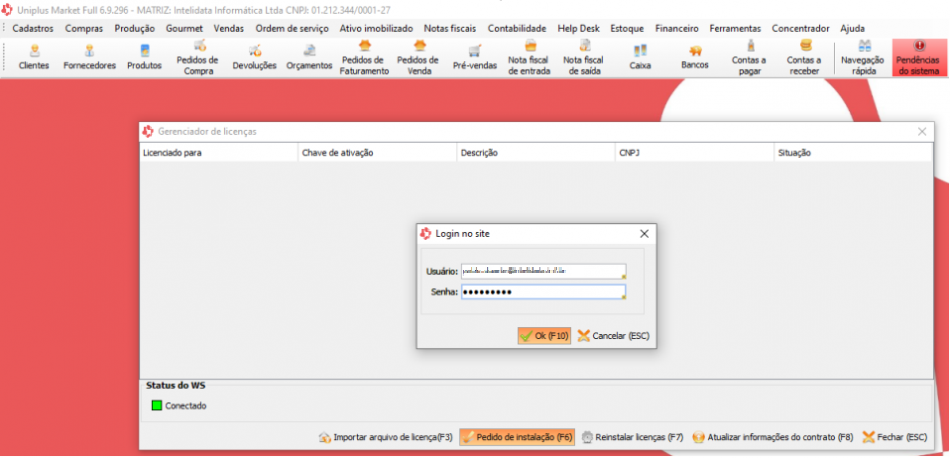Open Pedidos de Compra

coord(198,58)
